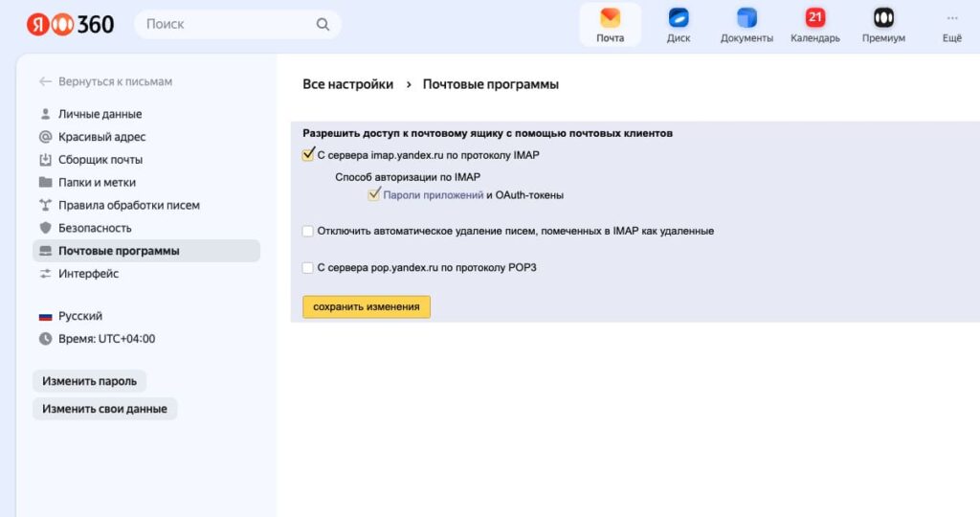The height and width of the screenshot is (517, 980).
Task: Click the magnifier search icon
Action: [323, 24]
